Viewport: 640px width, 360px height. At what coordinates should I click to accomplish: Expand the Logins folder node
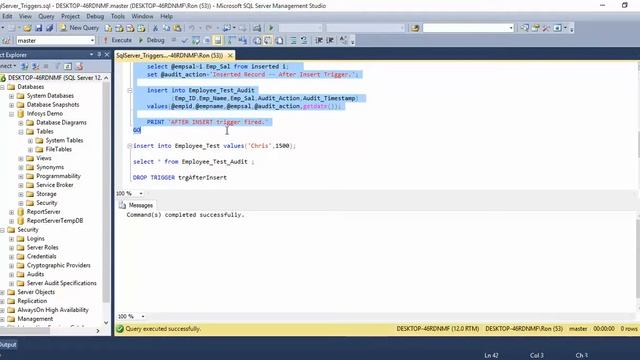coord(11,239)
